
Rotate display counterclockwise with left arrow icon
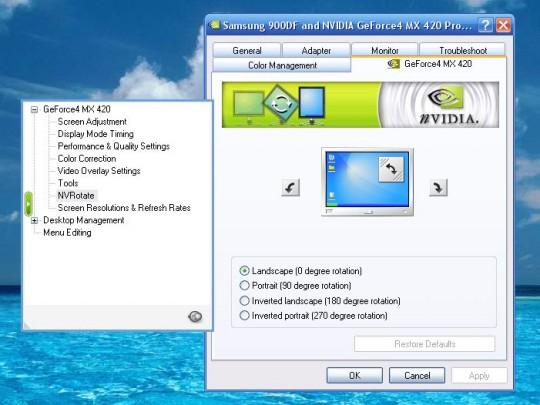click(x=290, y=187)
